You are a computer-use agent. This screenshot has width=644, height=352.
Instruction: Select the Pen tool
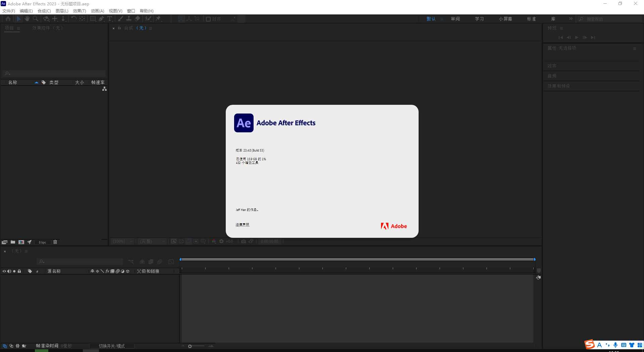point(101,19)
